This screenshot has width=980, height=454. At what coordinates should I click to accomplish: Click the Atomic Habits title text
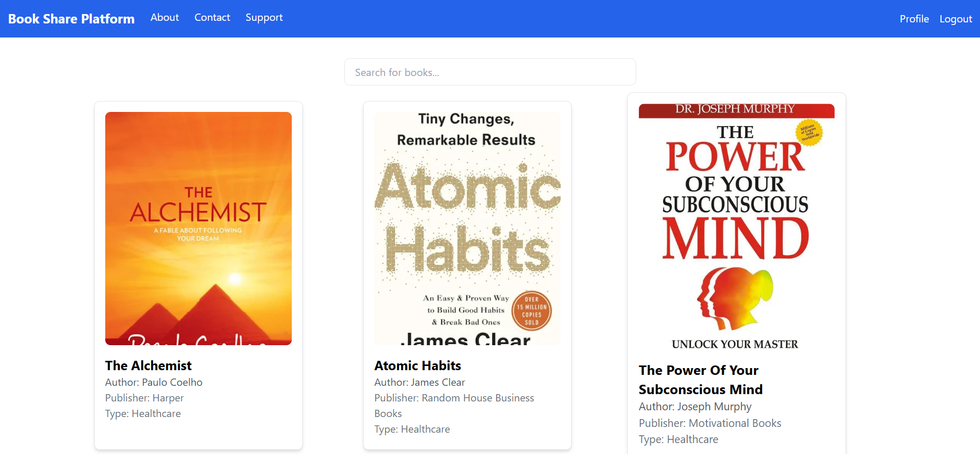coord(417,365)
